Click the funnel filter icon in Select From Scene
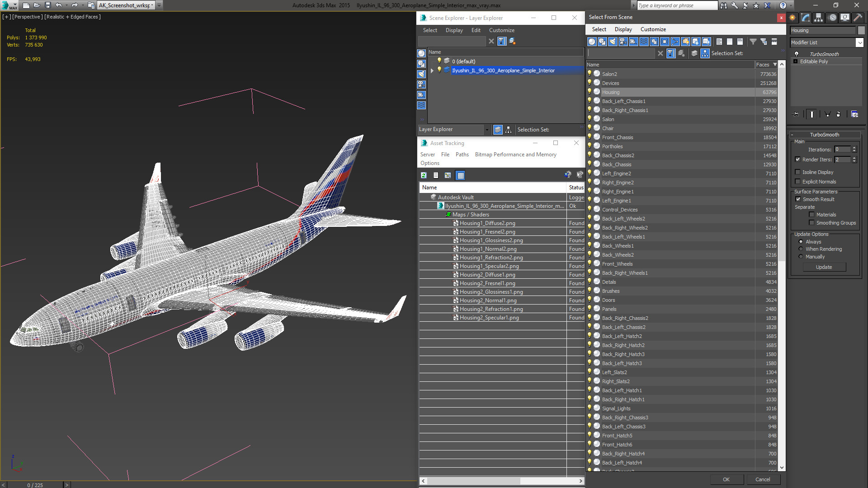 pos(753,42)
